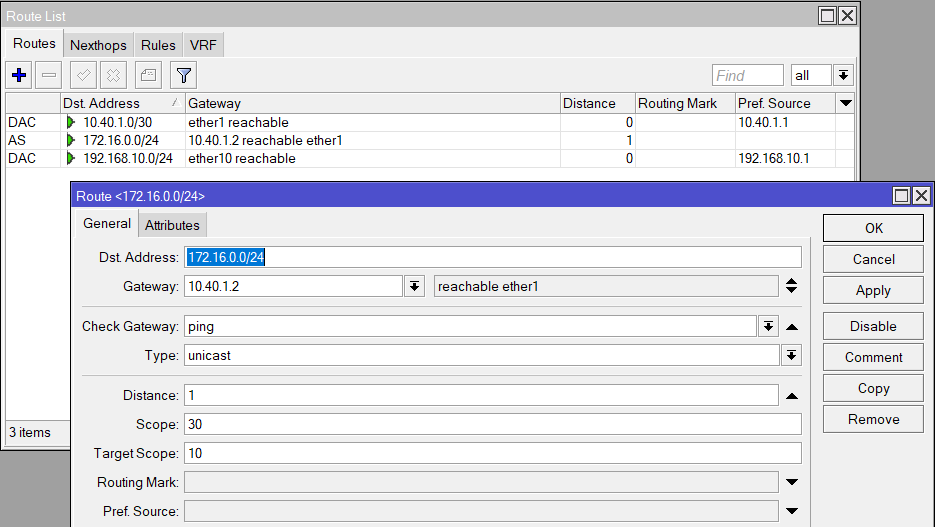Screen dimensions: 935x527
Task: Collapse the Check Gateway field
Action: tap(792, 327)
